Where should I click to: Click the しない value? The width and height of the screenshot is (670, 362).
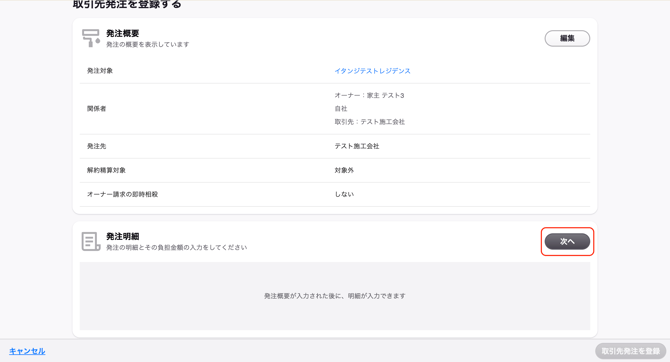tap(344, 194)
